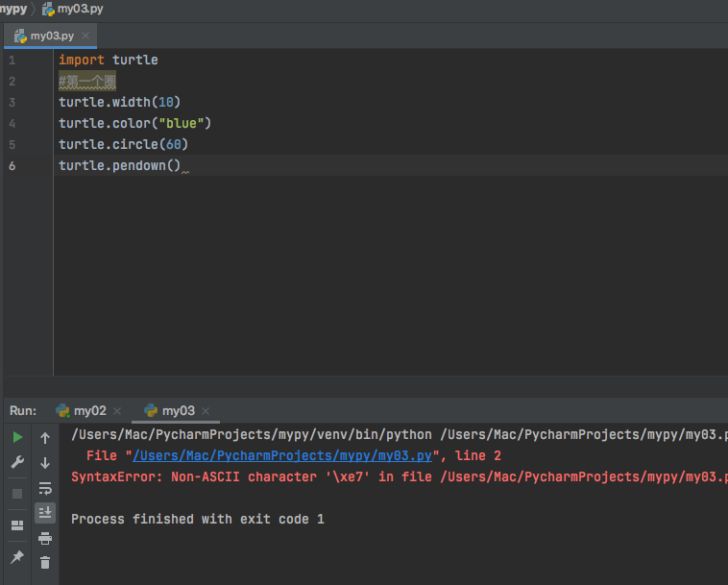Click the 'Run:' panel label
Screen dimensions: 728x585
click(23, 411)
